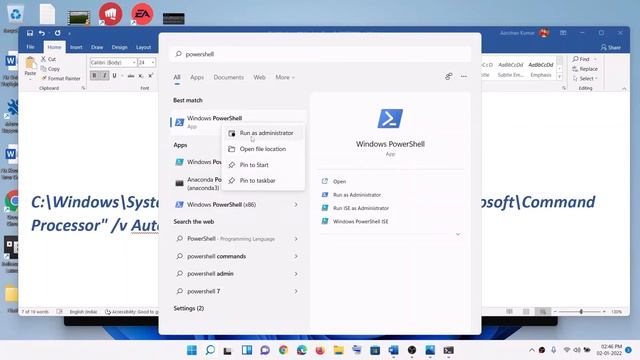Click in the powershell search box
This screenshot has height=360, width=640.
320,54
